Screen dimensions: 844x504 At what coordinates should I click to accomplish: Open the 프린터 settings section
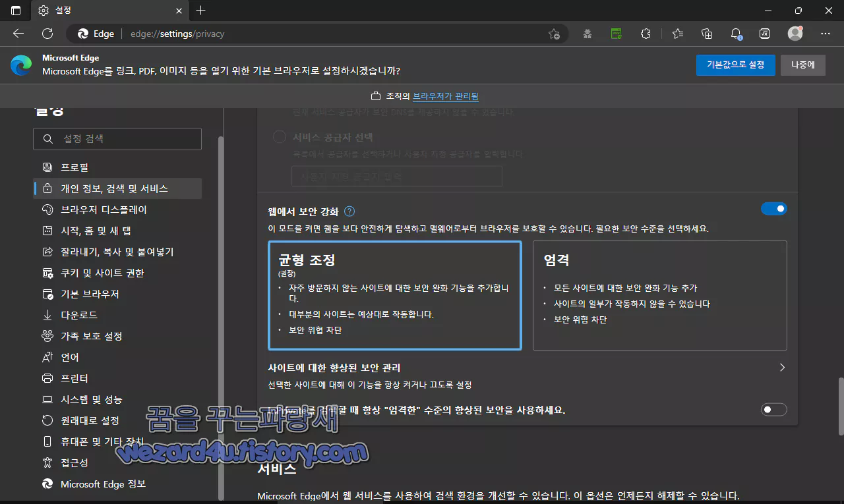117,378
